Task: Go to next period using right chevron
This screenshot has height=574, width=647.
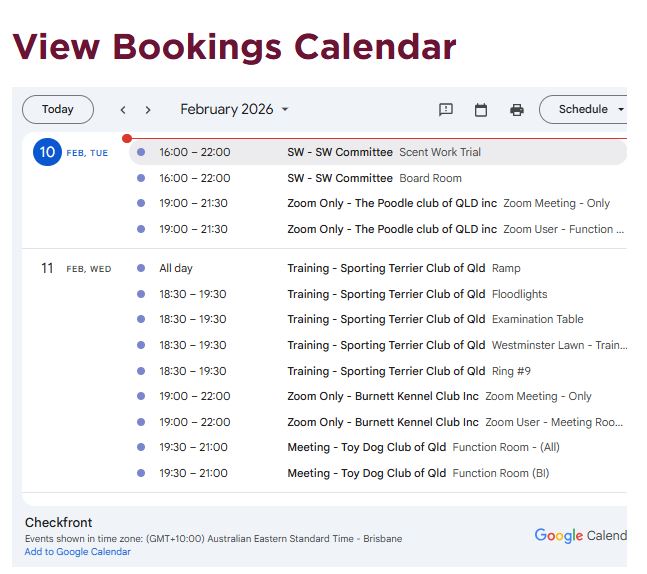Action: click(148, 110)
